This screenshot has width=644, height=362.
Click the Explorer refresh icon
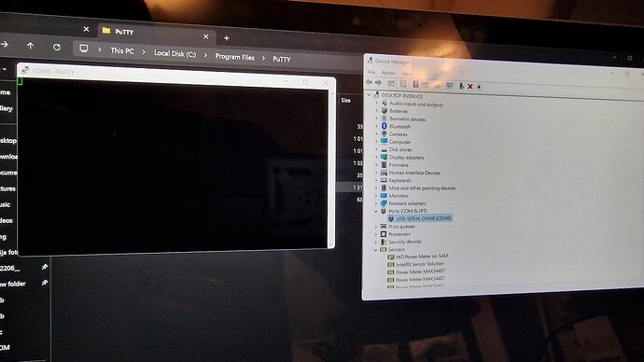coord(57,47)
